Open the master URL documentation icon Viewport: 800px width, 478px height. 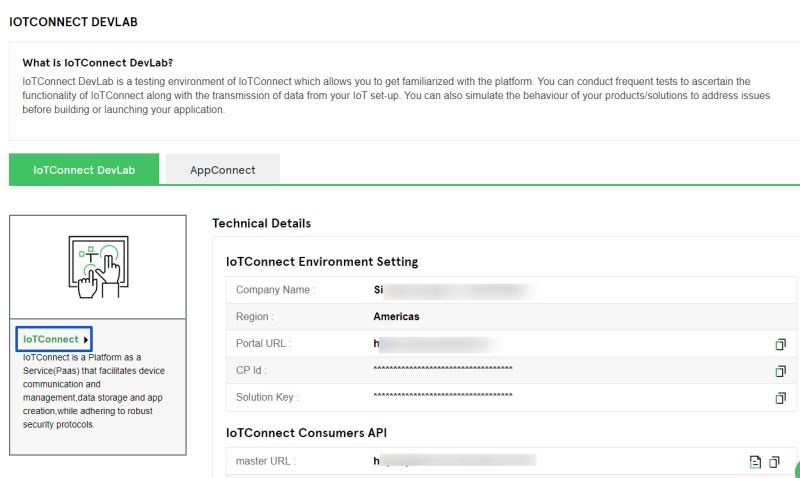[x=755, y=462]
